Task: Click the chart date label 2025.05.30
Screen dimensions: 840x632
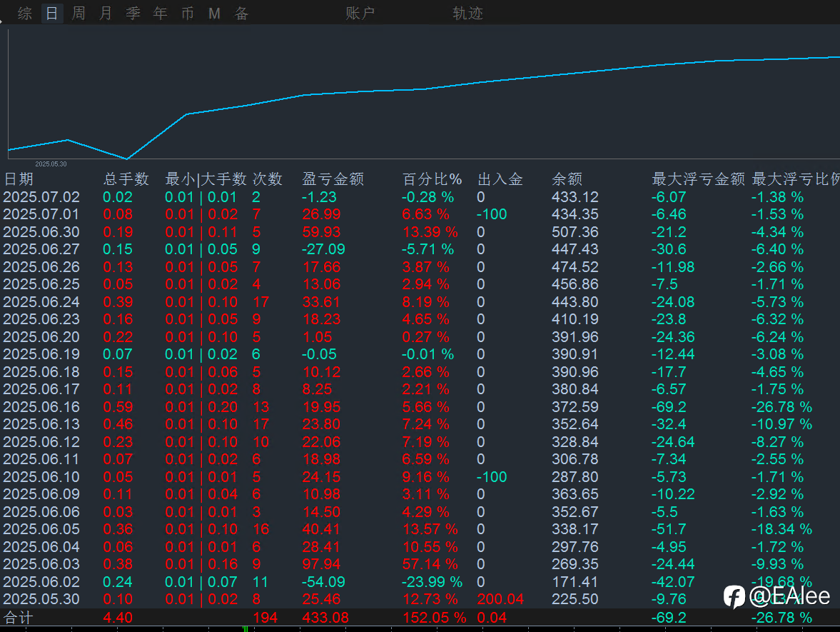Action: (x=51, y=164)
